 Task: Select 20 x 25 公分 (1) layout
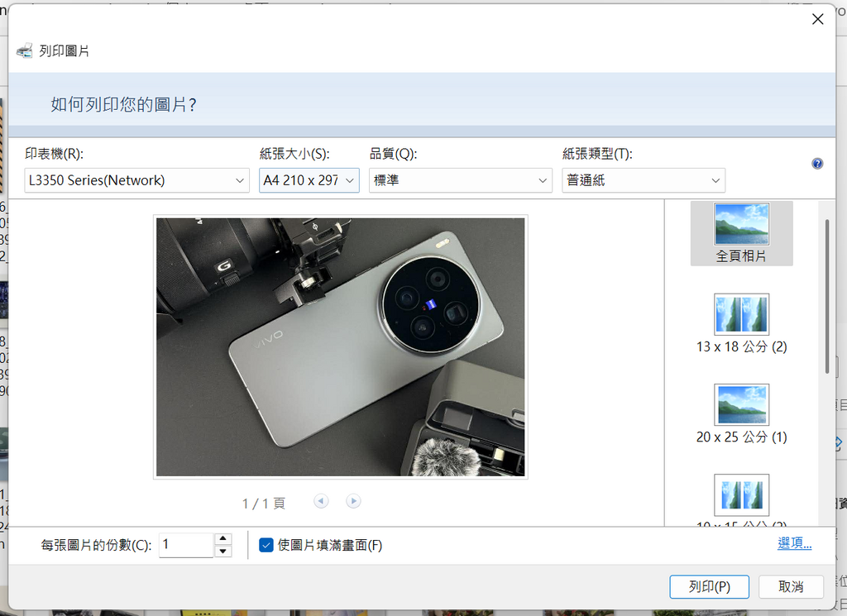pos(741,414)
